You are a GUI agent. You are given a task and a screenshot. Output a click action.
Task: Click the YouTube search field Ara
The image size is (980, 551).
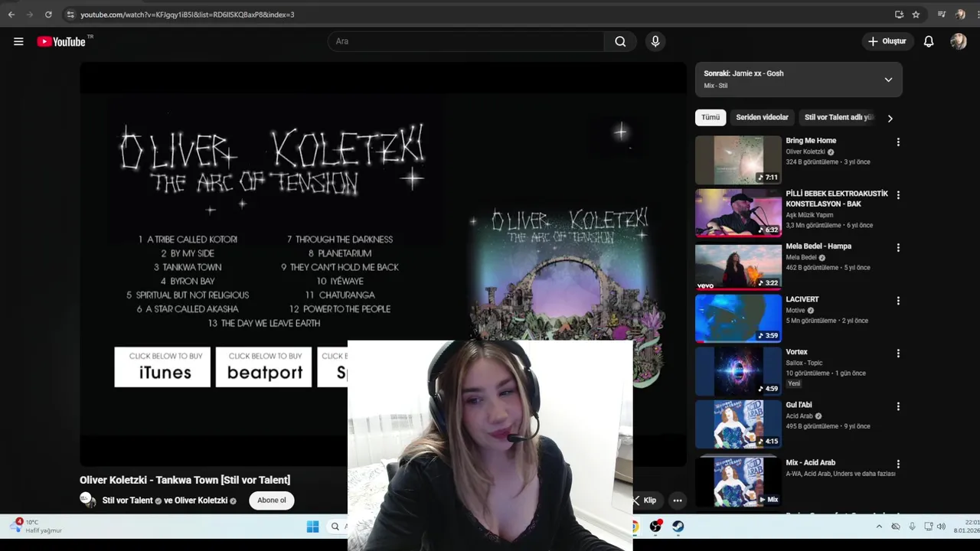click(465, 41)
